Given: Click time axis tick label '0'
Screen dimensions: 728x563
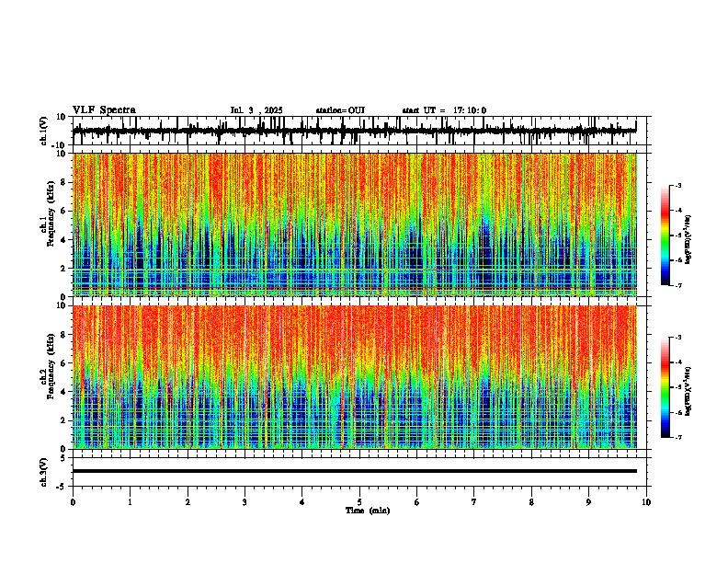Looking at the screenshot, I should [73, 502].
